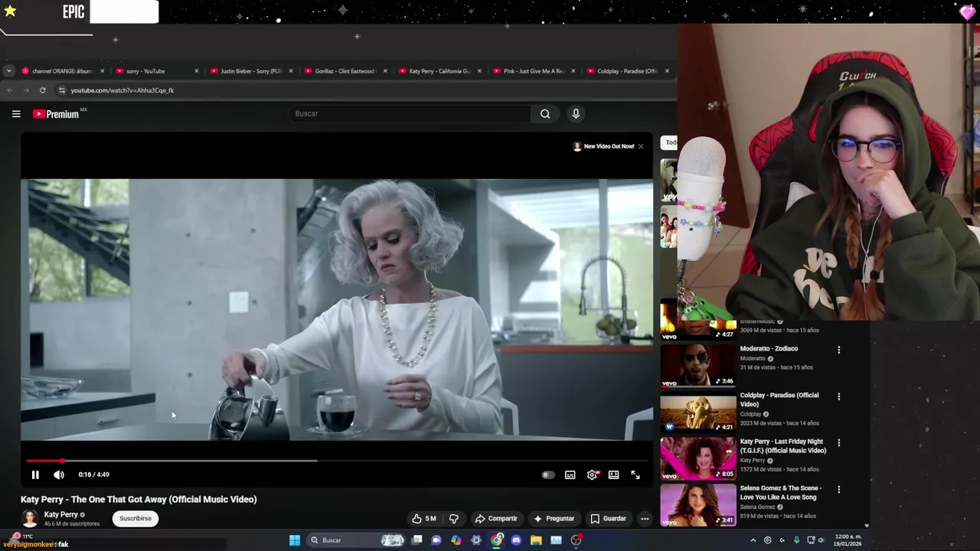Open options for Moderatto - Zodiaco
The image size is (980, 551).
pyautogui.click(x=838, y=350)
